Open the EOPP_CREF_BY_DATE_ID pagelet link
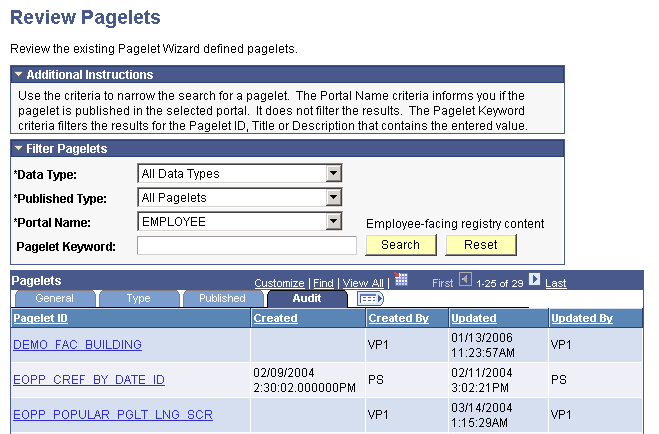 [89, 380]
